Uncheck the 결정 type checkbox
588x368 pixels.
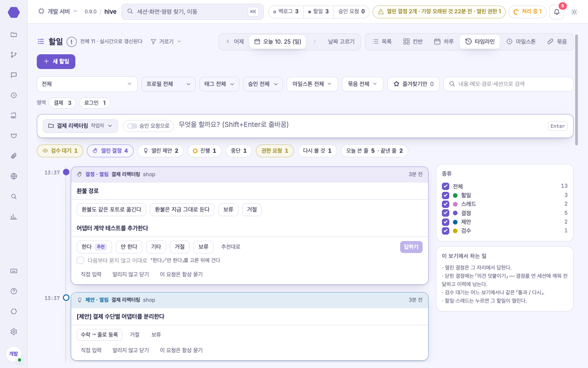pos(446,213)
